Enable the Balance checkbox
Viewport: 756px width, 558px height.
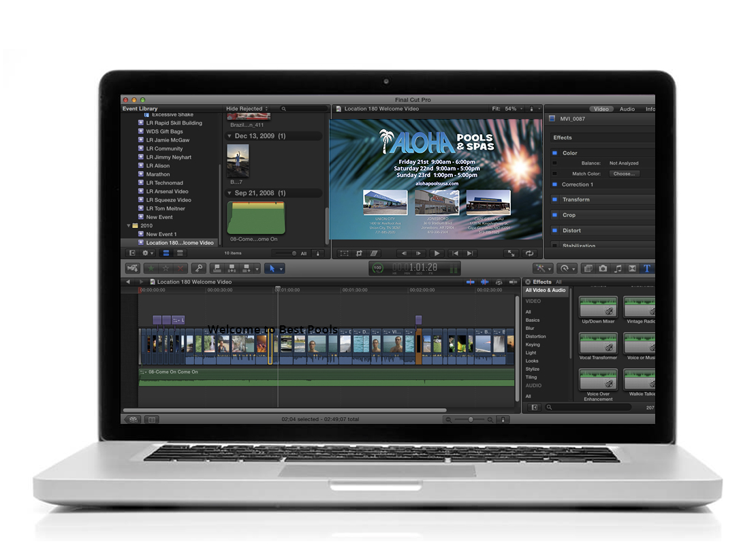point(554,163)
